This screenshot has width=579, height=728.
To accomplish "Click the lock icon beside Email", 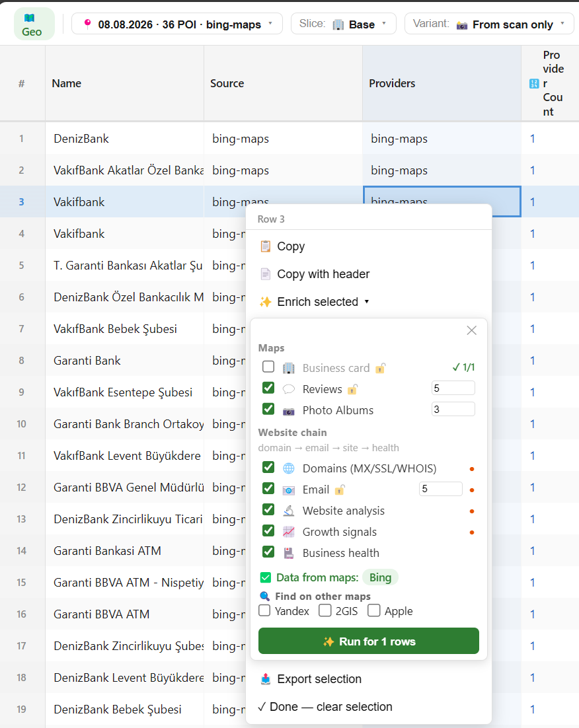I will tap(340, 490).
